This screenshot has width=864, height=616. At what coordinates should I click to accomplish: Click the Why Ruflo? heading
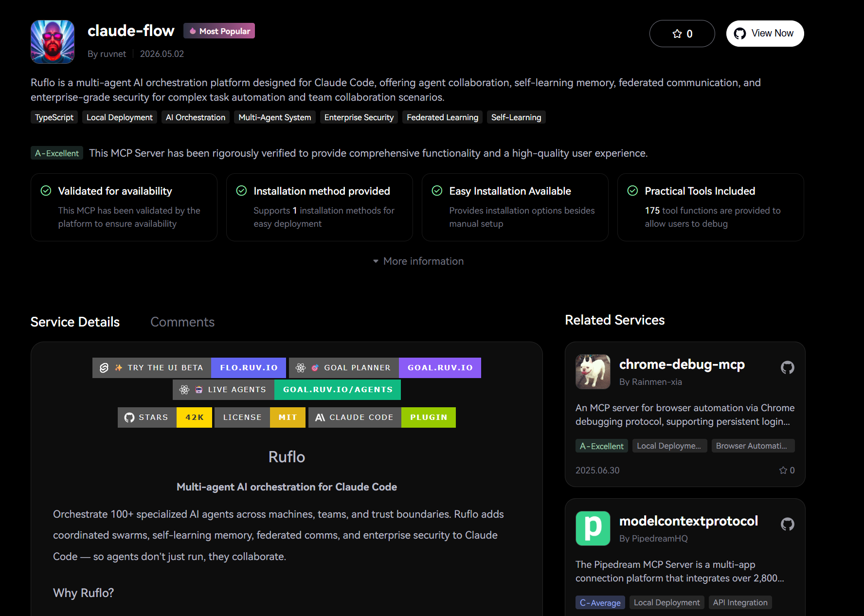click(84, 593)
